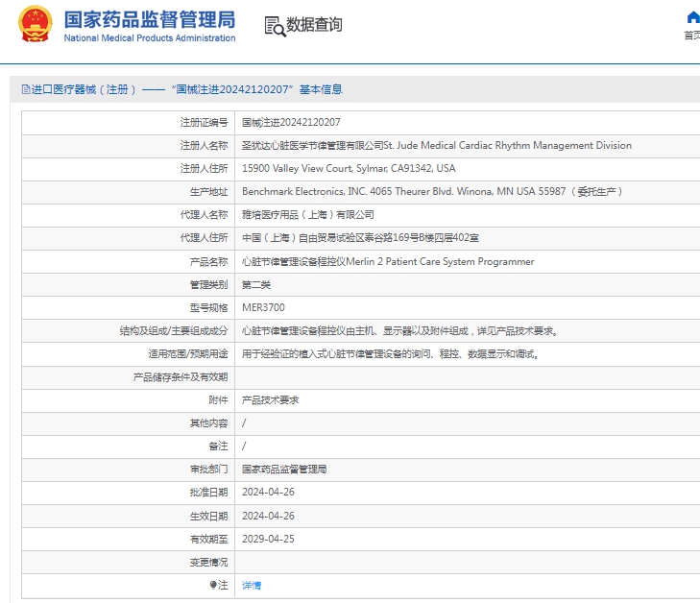Image resolution: width=700 pixels, height=603 pixels.
Task: Click approval department 国家药品监督管理局 value
Action: click(x=284, y=470)
